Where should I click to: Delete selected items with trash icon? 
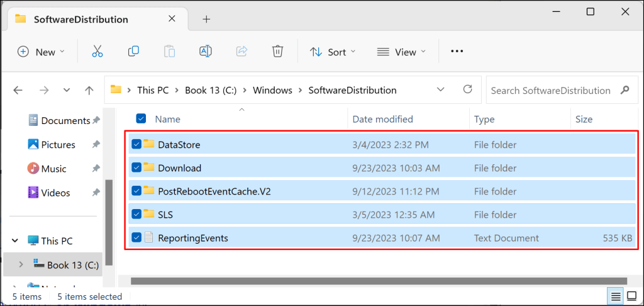point(277,52)
